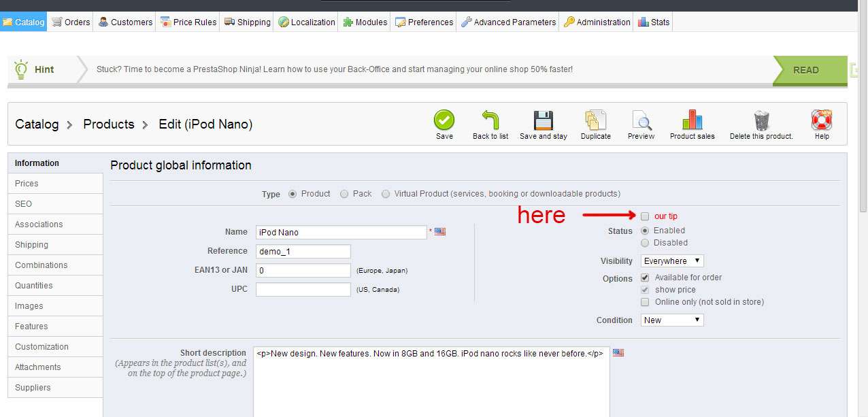Screen dimensions: 868x417
Task: Click the empty UPC input field
Action: [x=303, y=289]
